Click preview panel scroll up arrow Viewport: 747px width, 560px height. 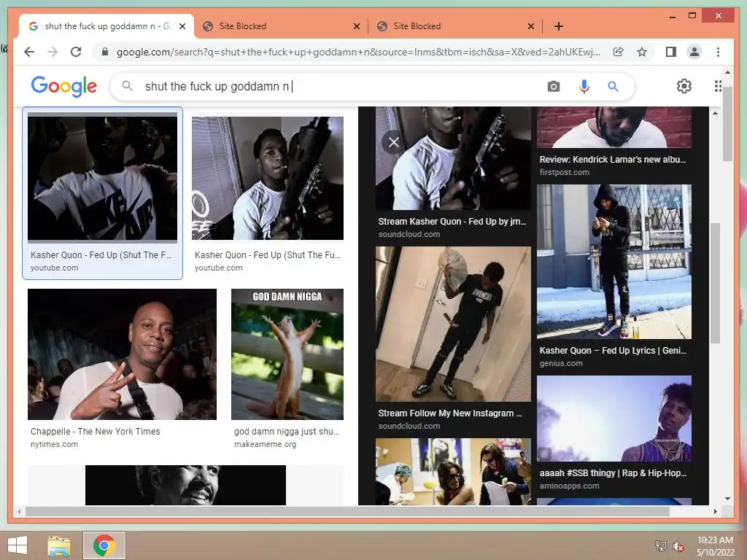point(715,113)
